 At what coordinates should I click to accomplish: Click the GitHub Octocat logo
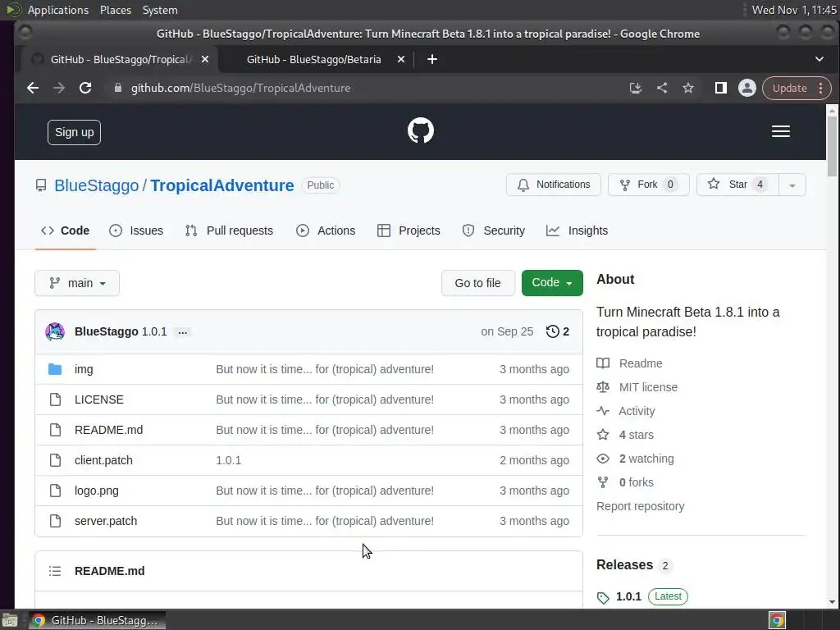tap(421, 130)
